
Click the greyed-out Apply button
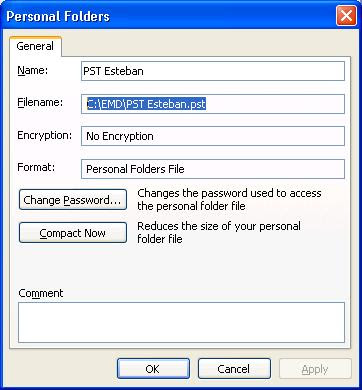315,369
